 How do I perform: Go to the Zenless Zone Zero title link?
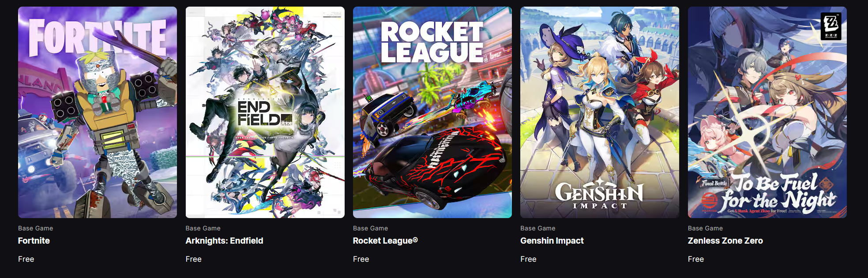coord(725,241)
